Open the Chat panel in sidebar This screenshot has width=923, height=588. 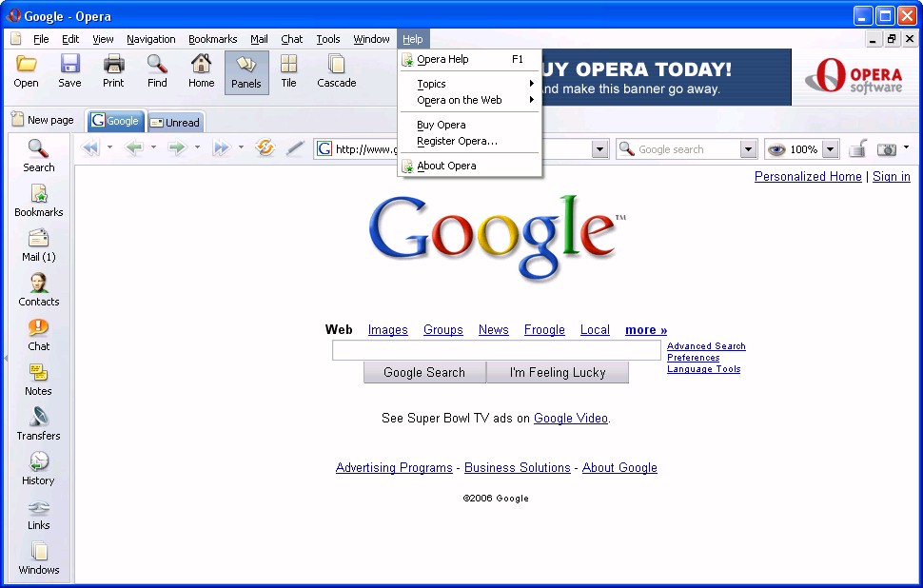[x=39, y=335]
